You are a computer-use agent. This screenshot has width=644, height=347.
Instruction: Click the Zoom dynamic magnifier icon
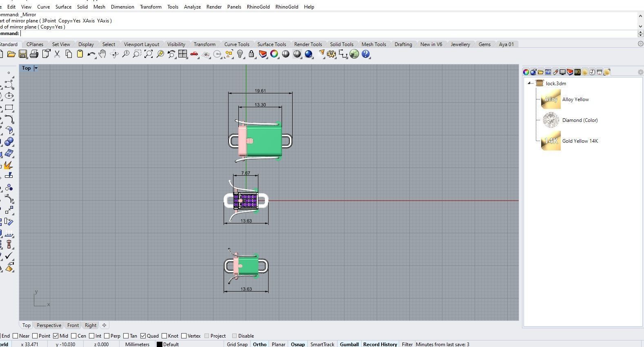(x=126, y=54)
